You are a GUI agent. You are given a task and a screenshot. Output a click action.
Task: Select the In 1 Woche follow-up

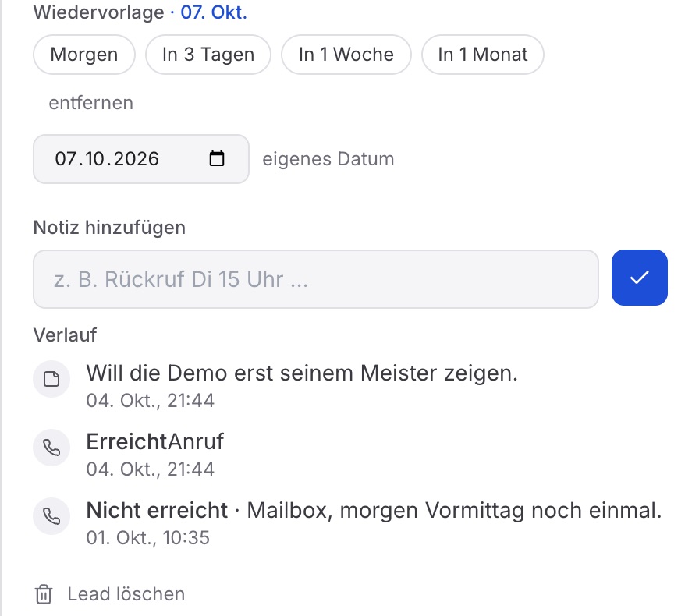(x=346, y=55)
